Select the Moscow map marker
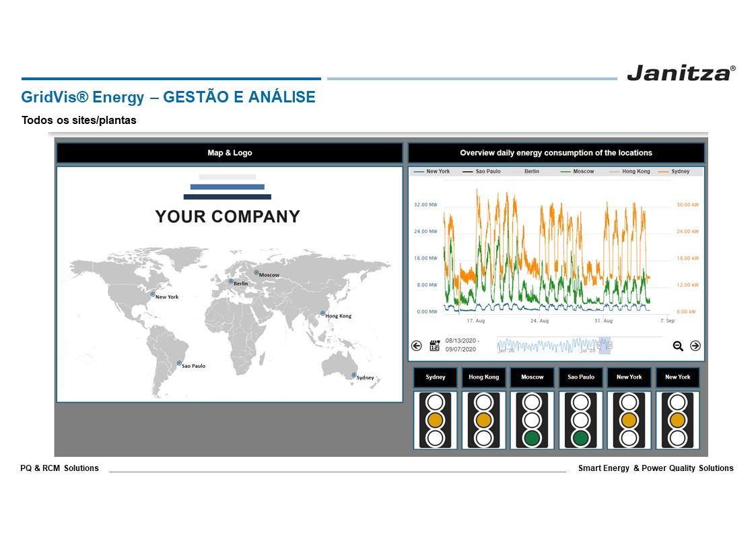 pyautogui.click(x=256, y=273)
